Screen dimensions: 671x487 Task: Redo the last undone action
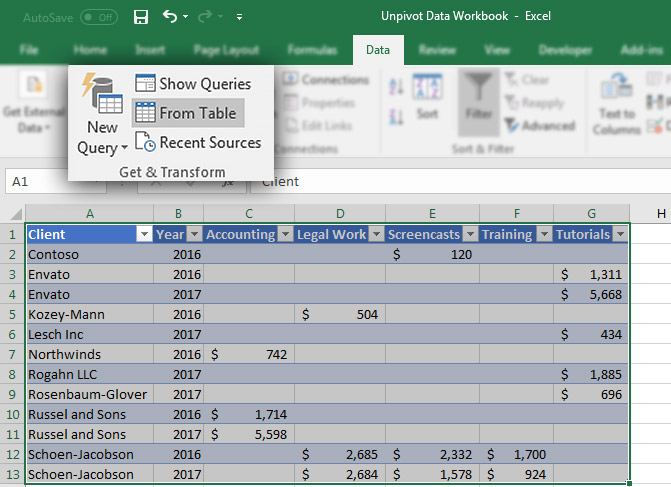pyautogui.click(x=205, y=17)
